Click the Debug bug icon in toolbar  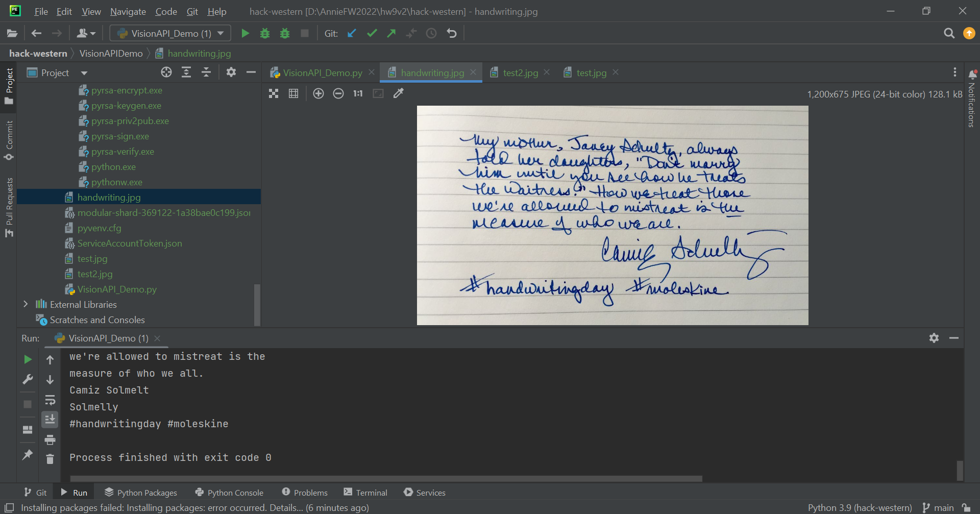point(265,33)
